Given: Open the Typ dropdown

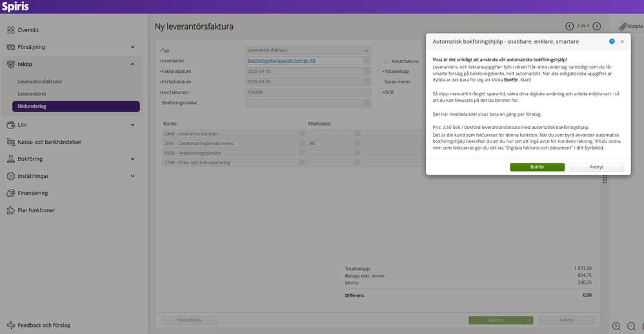Looking at the screenshot, I should (x=308, y=50).
